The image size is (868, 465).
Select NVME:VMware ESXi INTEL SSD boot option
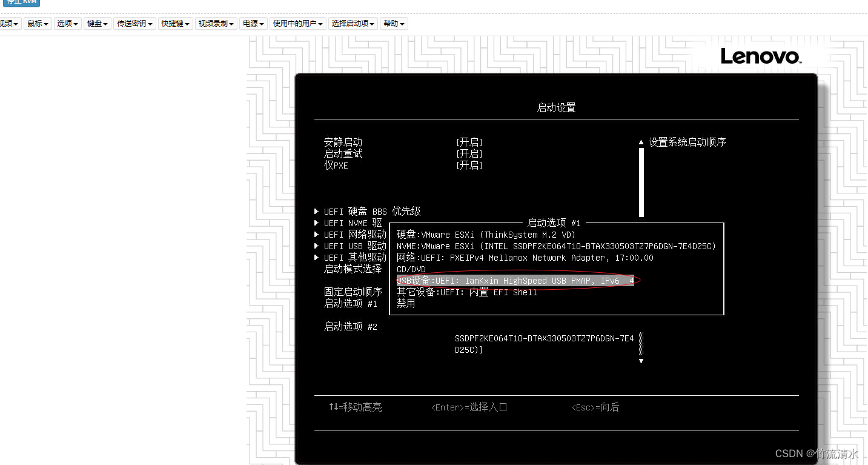click(x=556, y=246)
